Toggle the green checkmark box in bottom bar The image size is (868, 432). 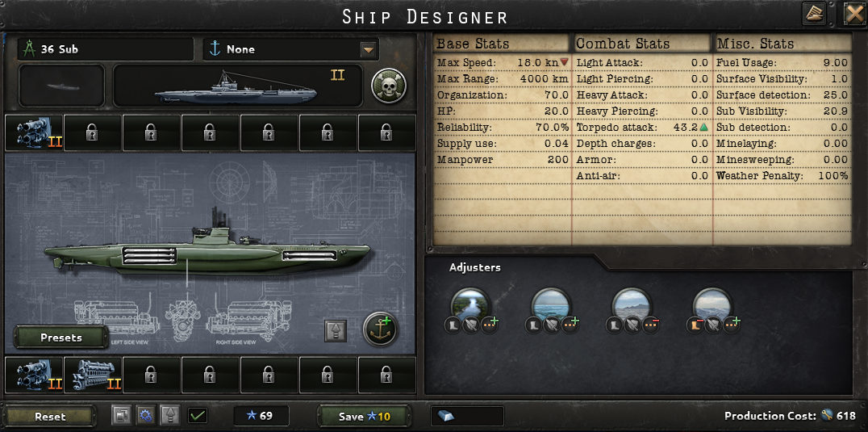pyautogui.click(x=198, y=415)
